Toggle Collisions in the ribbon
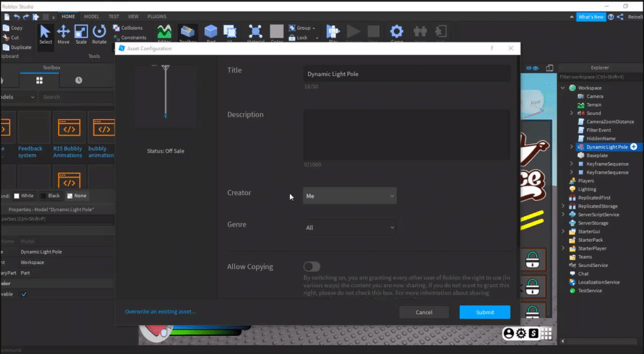 (128, 28)
